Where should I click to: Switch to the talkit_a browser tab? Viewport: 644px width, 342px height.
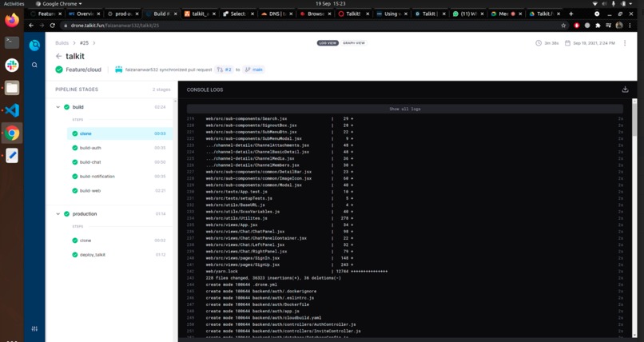(200, 14)
